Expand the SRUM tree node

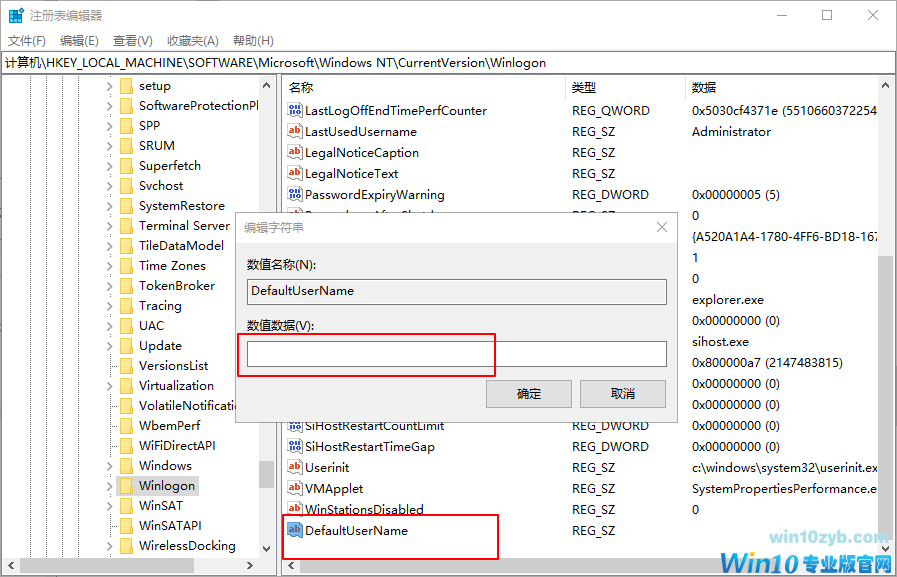[109, 146]
